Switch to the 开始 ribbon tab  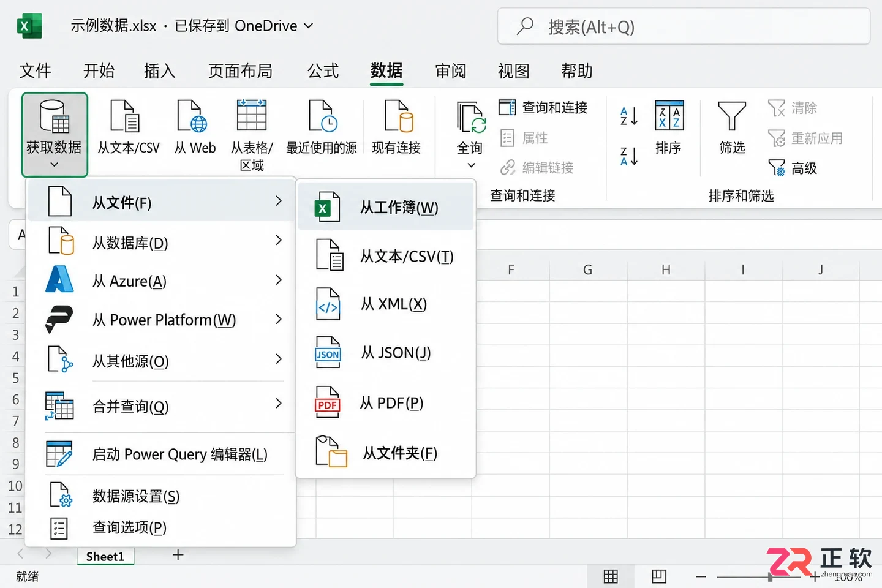click(x=99, y=71)
